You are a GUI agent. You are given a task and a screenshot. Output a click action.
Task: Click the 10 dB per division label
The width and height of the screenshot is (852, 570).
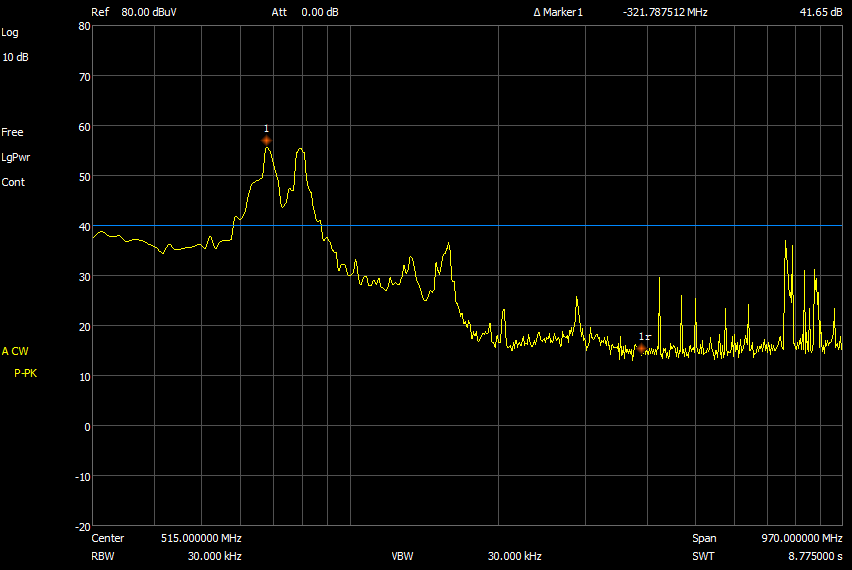tap(15, 57)
